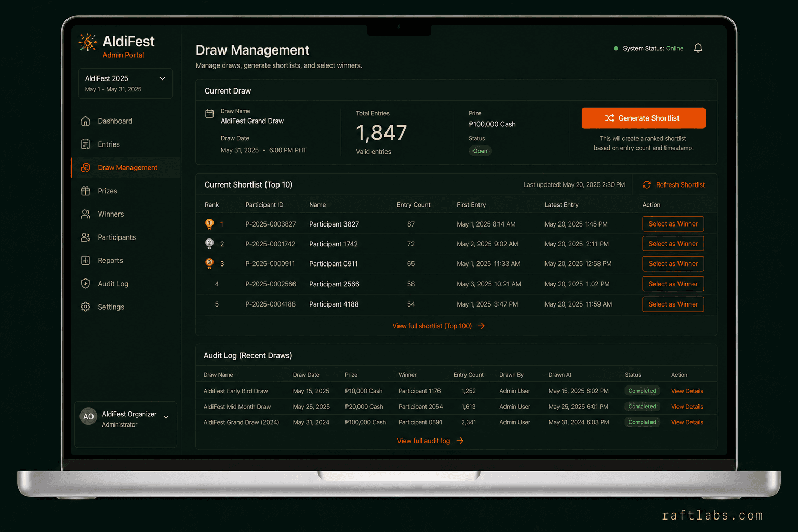The height and width of the screenshot is (532, 798).
Task: Click the AldiFest firework logo icon
Action: click(88, 43)
